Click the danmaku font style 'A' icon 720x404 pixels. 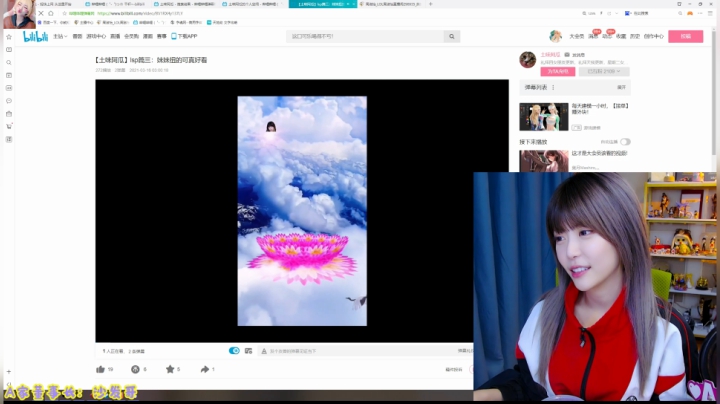click(264, 351)
